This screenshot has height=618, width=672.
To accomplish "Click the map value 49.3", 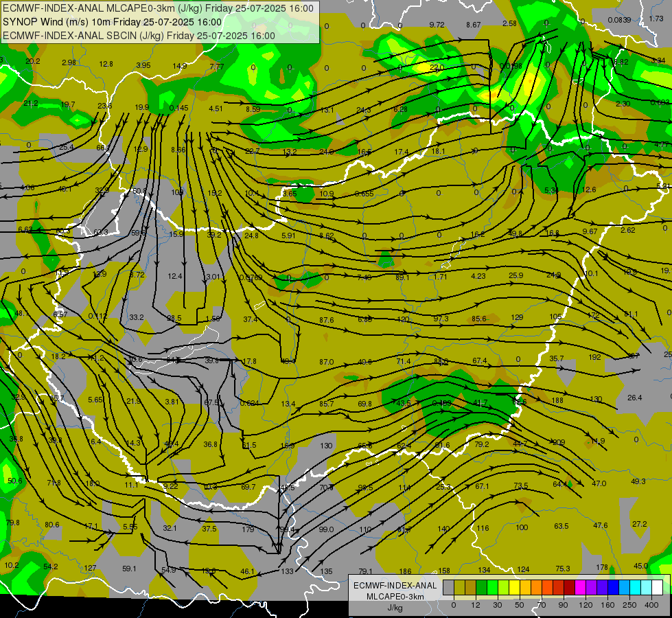I will (x=638, y=481).
